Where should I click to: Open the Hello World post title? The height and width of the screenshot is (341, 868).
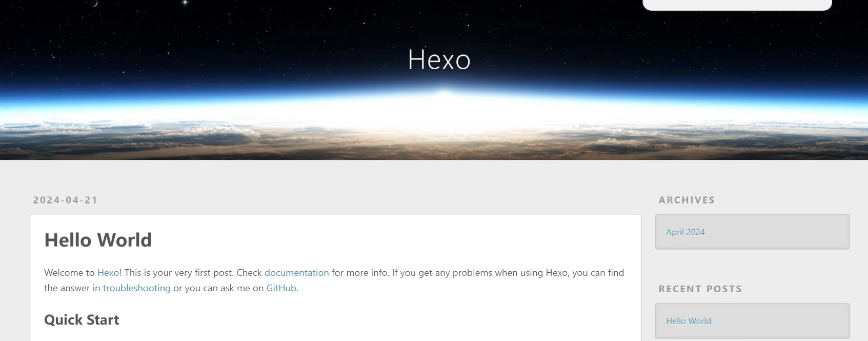[98, 240]
